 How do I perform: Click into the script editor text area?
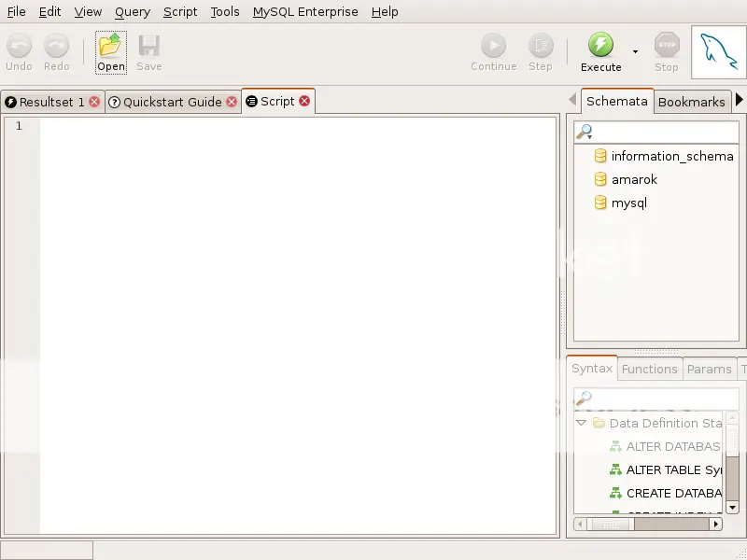pyautogui.click(x=298, y=325)
